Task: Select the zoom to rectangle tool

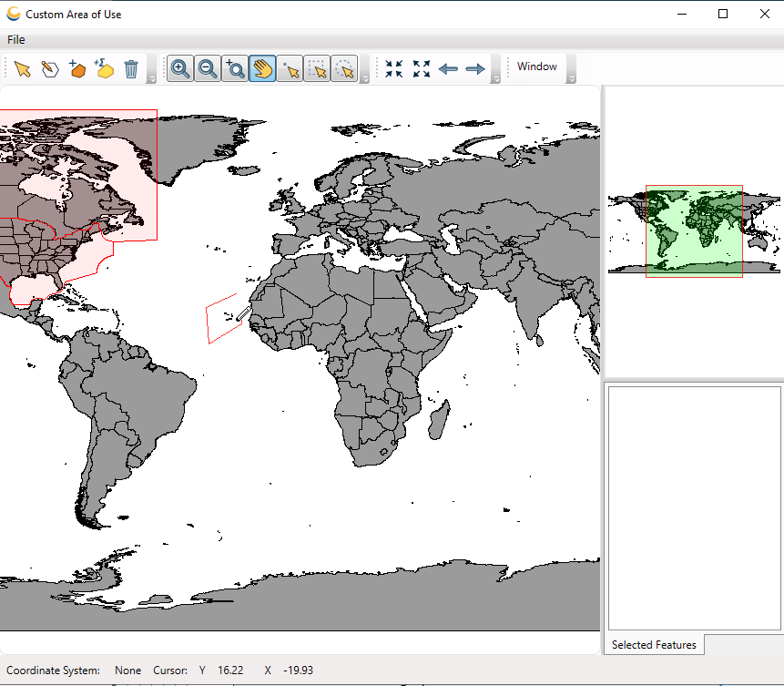Action: [235, 69]
